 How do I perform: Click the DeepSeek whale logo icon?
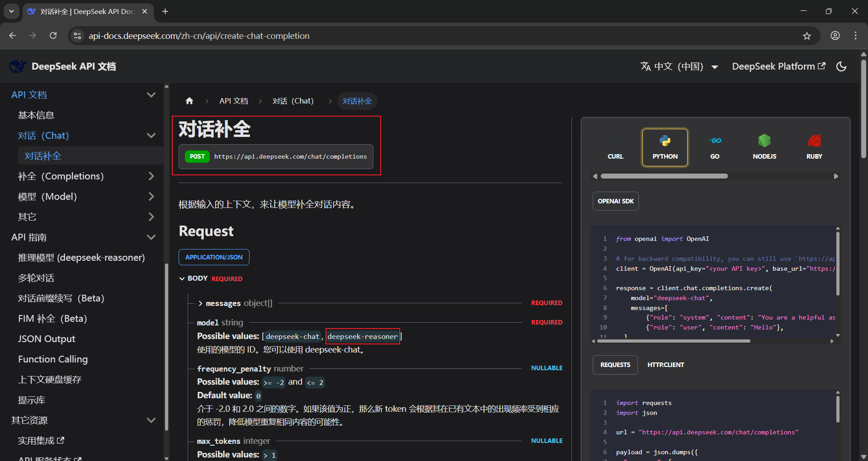tap(18, 66)
